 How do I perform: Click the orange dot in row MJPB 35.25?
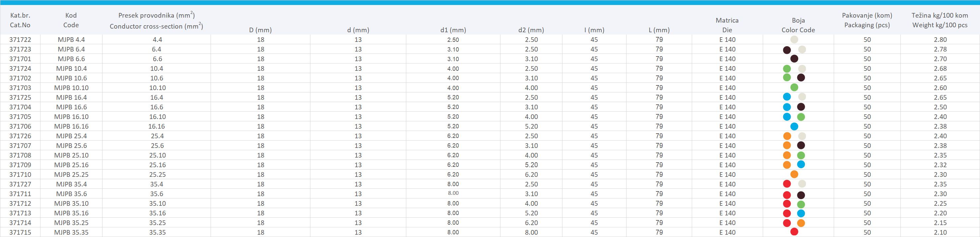[x=801, y=223]
